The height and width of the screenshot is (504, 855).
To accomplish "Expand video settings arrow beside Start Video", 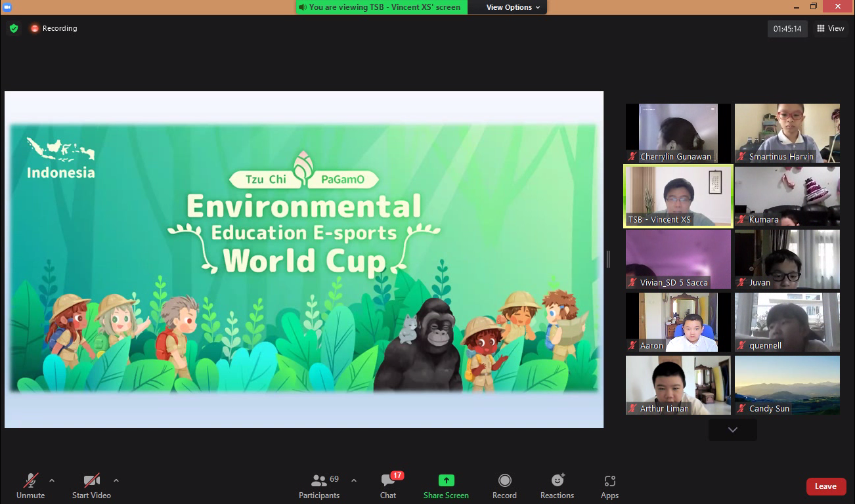I will [x=116, y=480].
